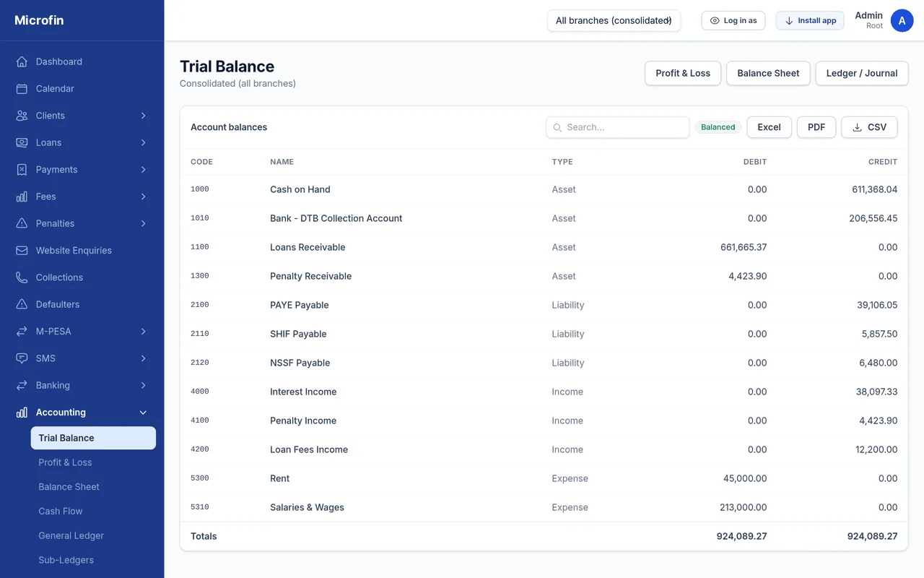The width and height of the screenshot is (924, 578).
Task: Export the table to Excel
Action: [x=769, y=127]
